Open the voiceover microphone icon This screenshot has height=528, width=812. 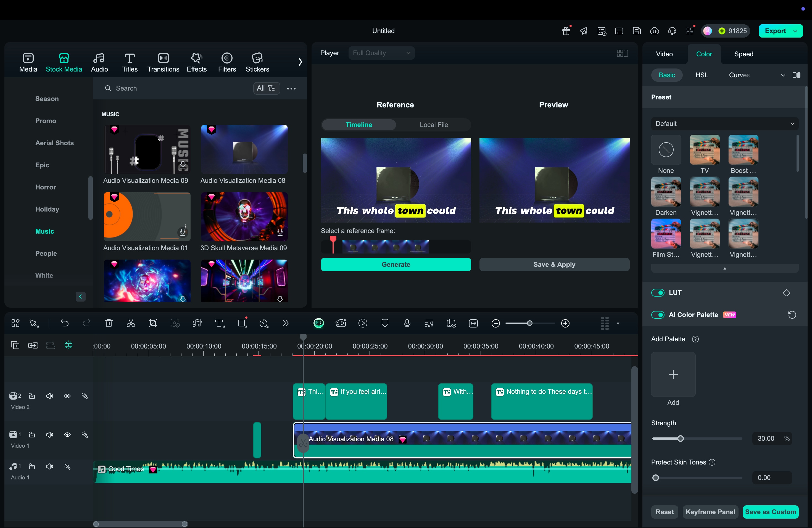coord(407,323)
